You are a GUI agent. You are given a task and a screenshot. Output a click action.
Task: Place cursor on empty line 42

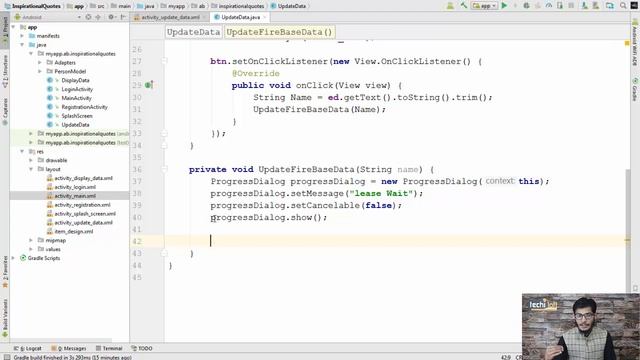click(x=395, y=241)
